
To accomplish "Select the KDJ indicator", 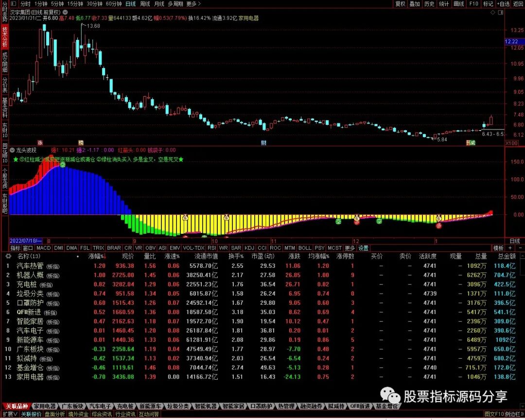I will tap(249, 248).
